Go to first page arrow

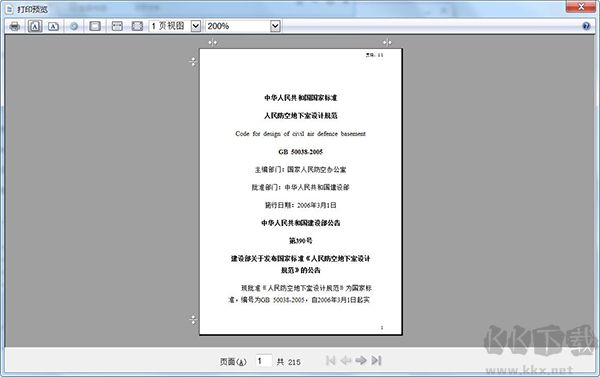click(331, 361)
